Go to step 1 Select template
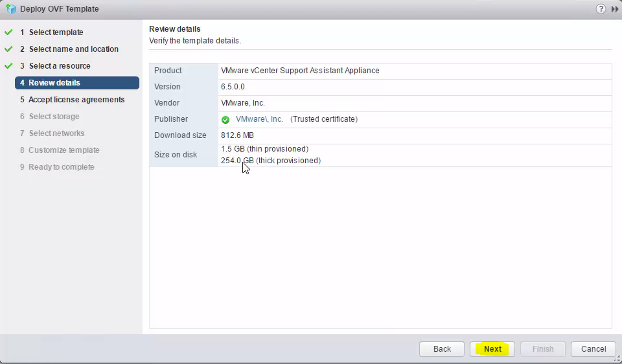The width and height of the screenshot is (622, 364). click(52, 32)
